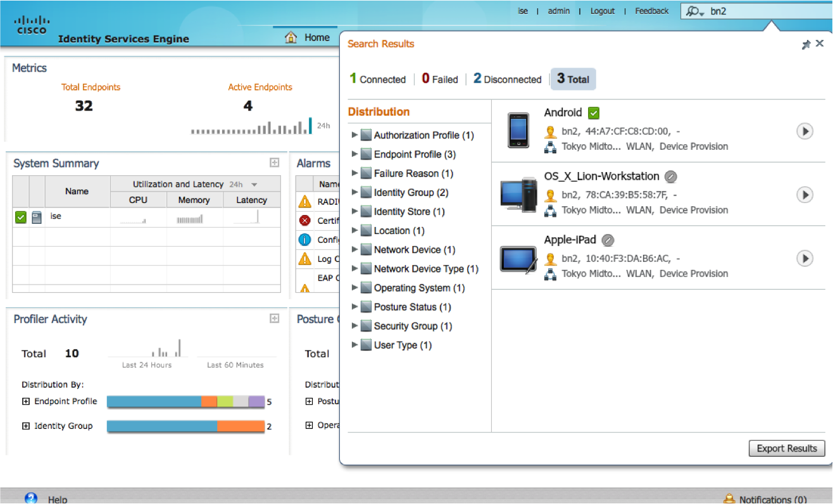The width and height of the screenshot is (833, 504).
Task: Toggle the ise node status checkbox
Action: point(21,217)
